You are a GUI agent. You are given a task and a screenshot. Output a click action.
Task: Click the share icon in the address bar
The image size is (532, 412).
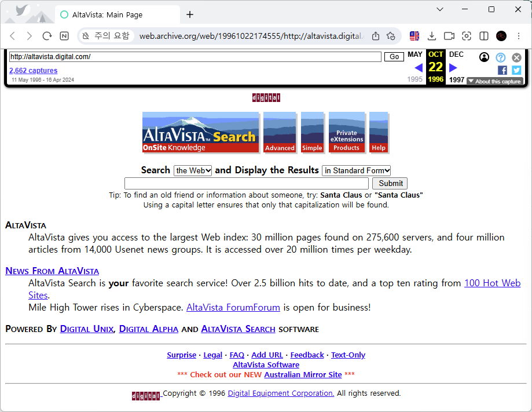click(x=376, y=36)
